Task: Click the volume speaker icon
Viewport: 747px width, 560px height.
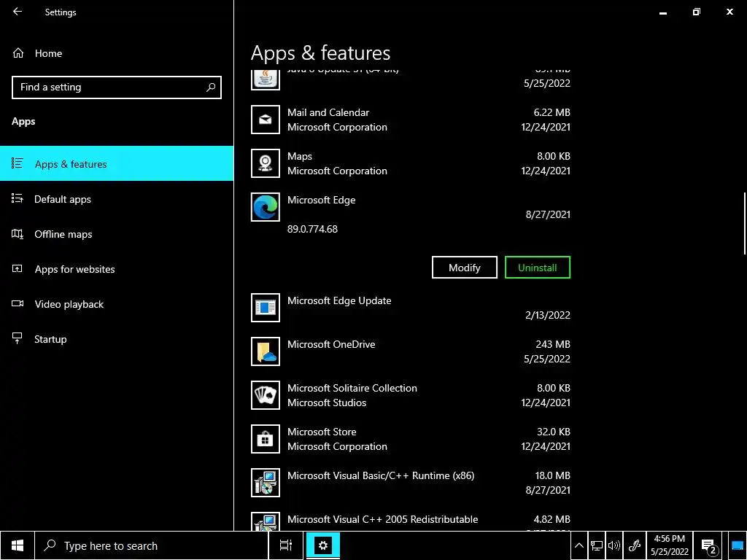Action: click(x=614, y=545)
